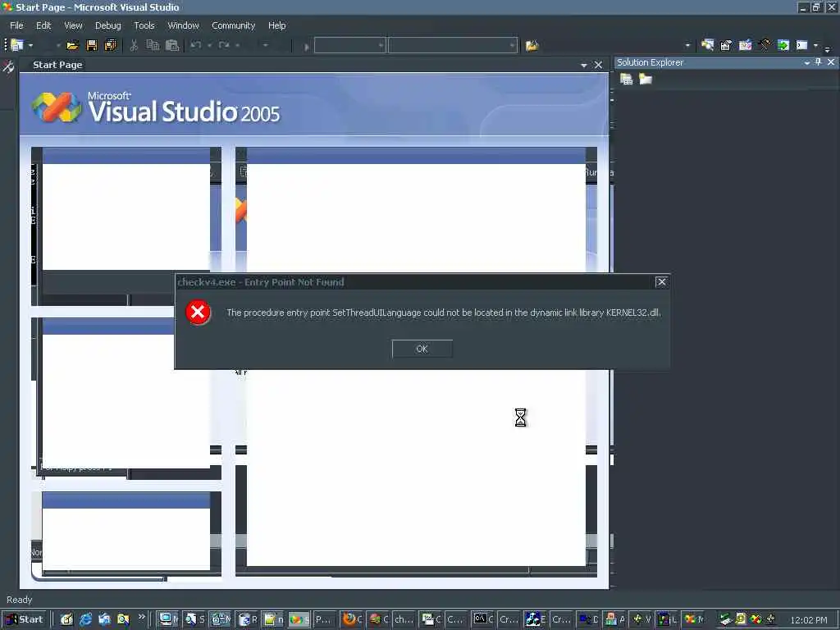Click the Visual Studio 2005 logo banner
Screen dimensions: 840x630
[155, 107]
